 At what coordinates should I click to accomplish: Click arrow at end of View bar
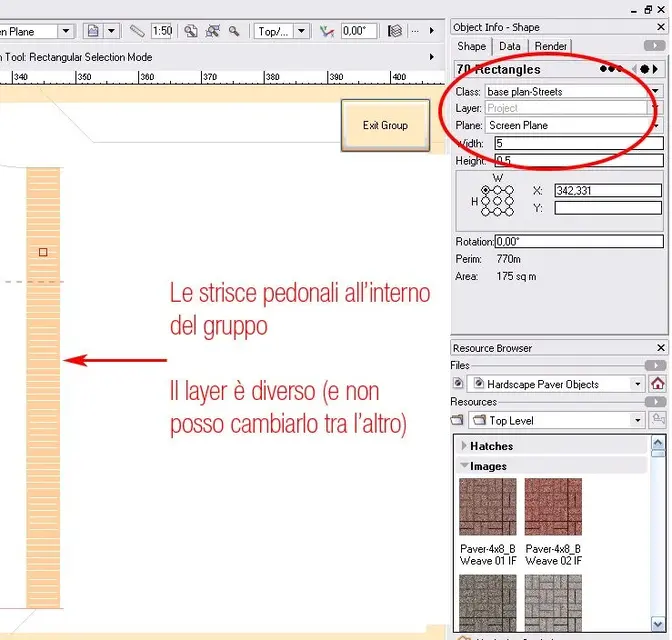(x=432, y=31)
